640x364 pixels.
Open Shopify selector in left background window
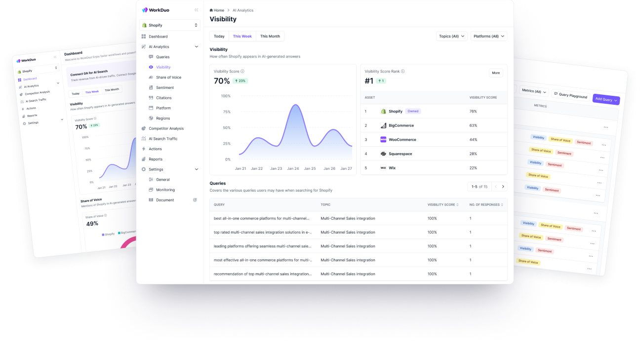coord(38,69)
